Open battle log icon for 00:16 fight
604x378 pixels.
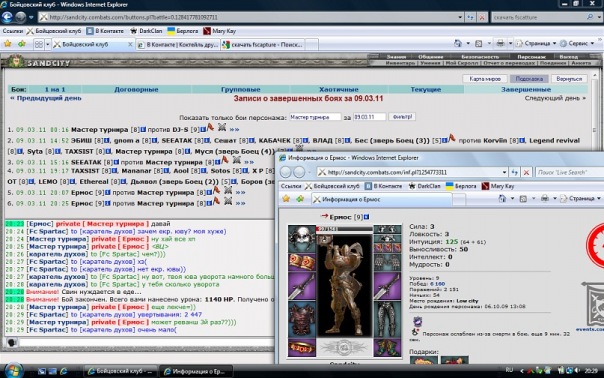(x=222, y=127)
